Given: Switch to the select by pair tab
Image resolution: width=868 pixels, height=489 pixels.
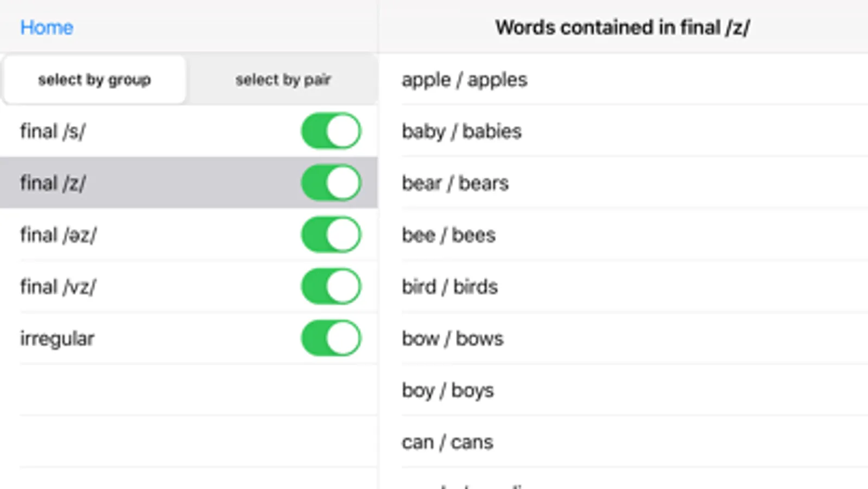Looking at the screenshot, I should [283, 80].
